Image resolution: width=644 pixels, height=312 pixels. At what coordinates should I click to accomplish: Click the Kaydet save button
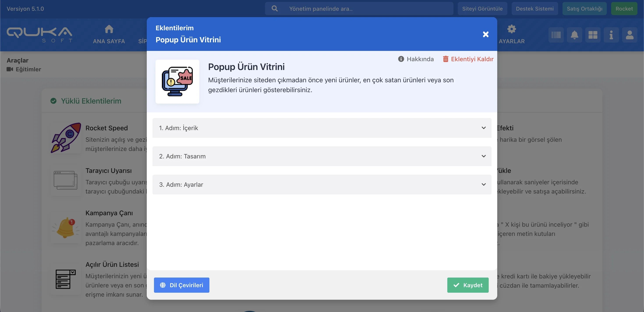(467, 285)
